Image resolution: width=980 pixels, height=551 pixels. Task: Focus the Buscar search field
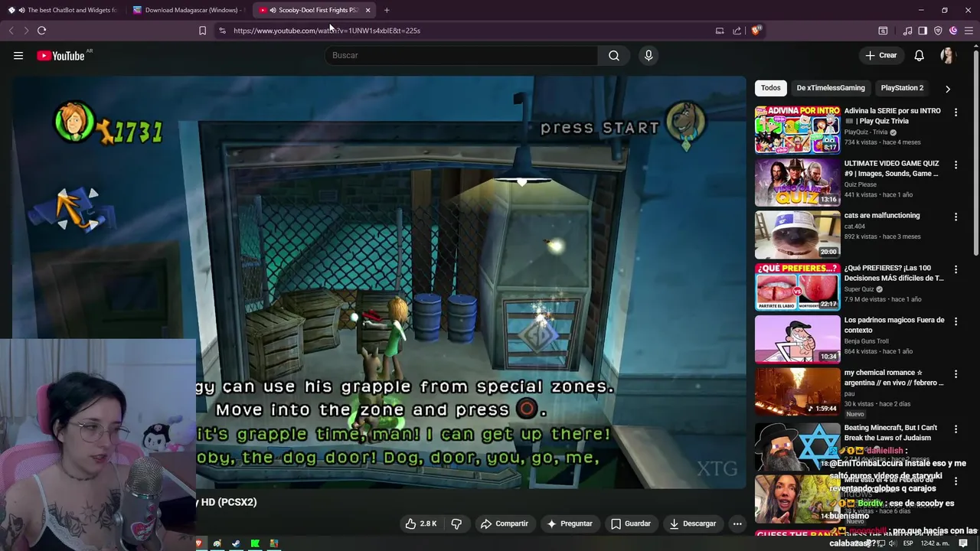pos(462,55)
